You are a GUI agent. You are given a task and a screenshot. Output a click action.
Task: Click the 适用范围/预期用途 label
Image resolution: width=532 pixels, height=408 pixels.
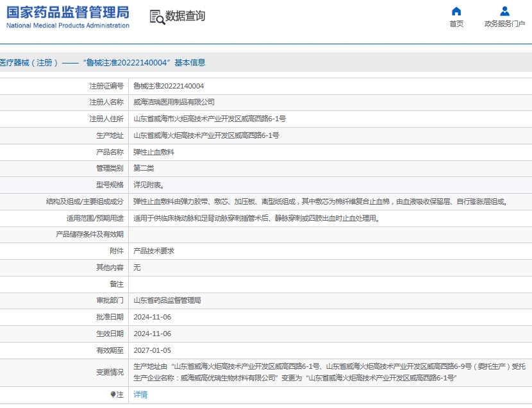click(x=95, y=218)
